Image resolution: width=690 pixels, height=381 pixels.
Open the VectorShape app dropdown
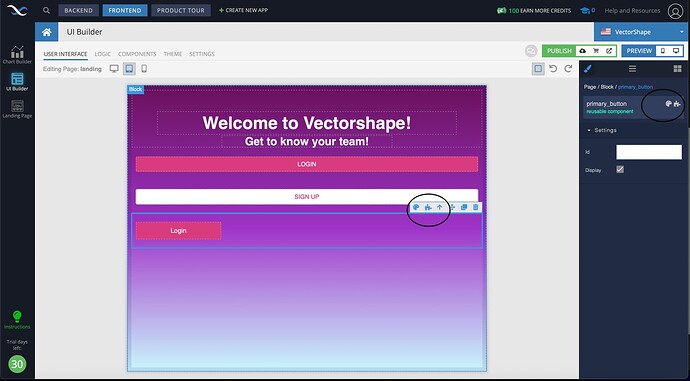[639, 32]
